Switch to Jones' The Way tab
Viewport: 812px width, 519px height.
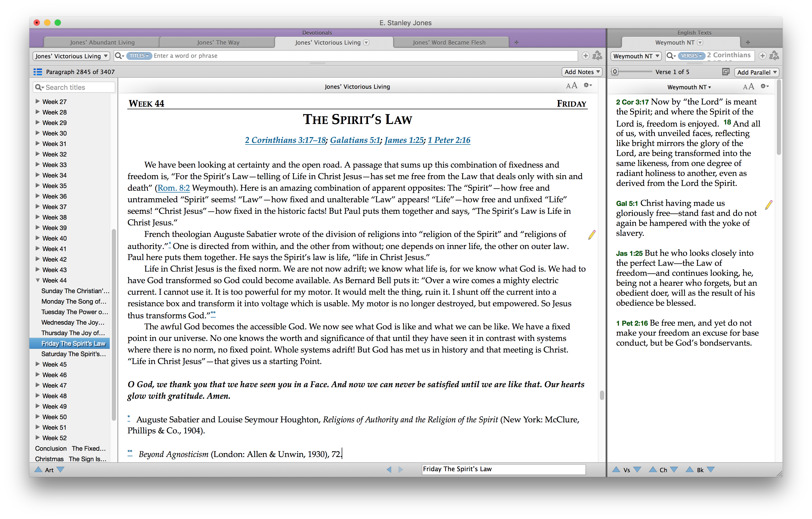[218, 43]
